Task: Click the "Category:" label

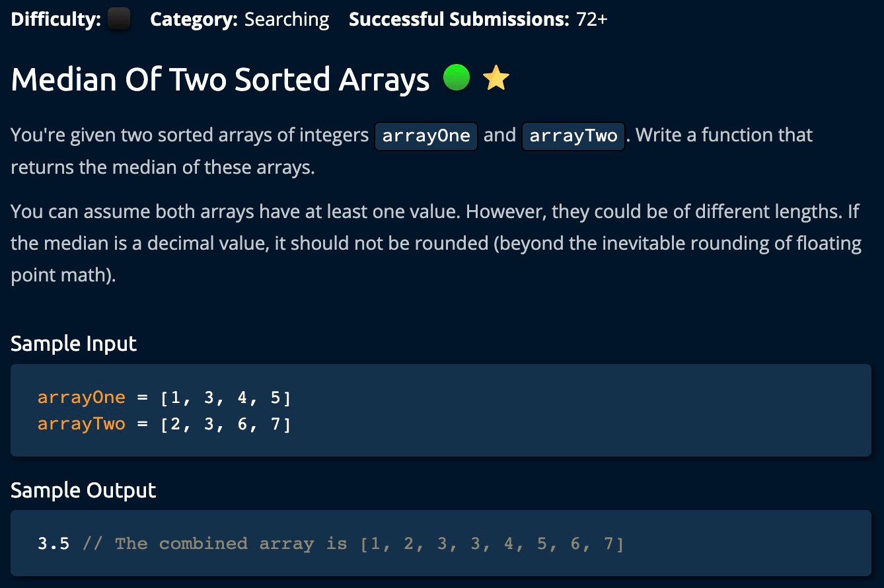Action: 193,19
